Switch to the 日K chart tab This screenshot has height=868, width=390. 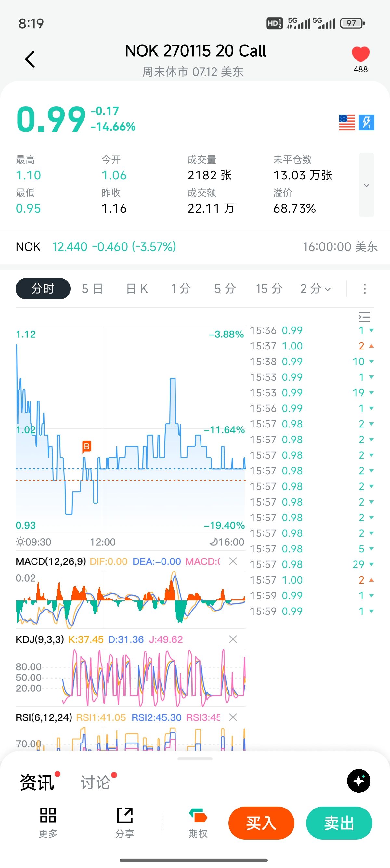click(137, 288)
